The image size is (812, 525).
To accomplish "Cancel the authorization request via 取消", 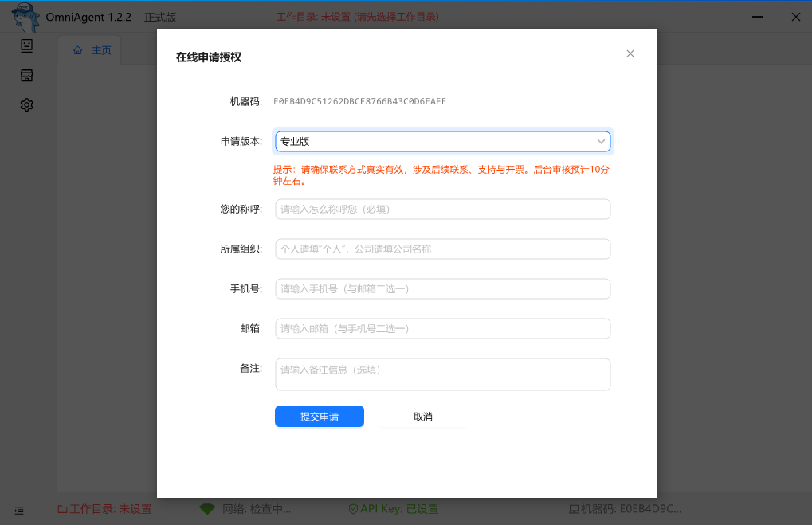I will coord(422,416).
